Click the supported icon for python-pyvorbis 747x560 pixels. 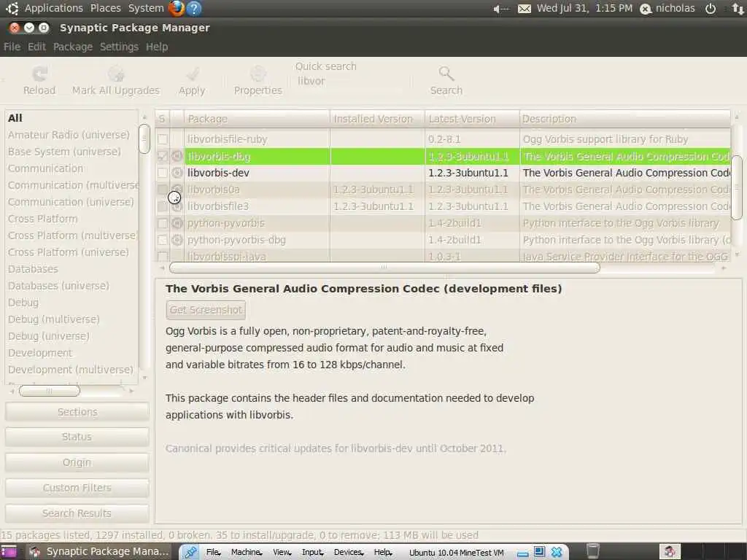(x=177, y=223)
